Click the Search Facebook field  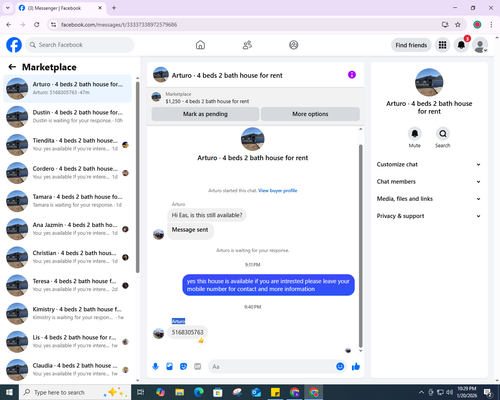click(x=80, y=45)
